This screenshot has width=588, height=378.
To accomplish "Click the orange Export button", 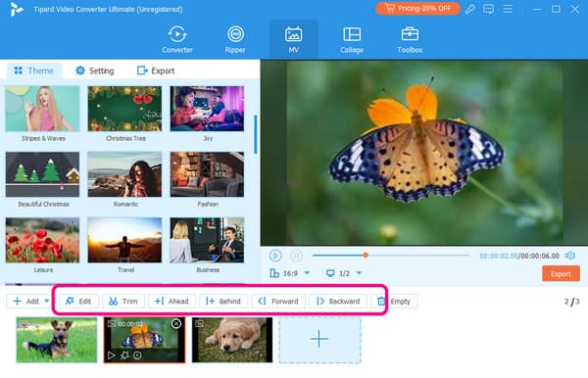I will tap(561, 274).
